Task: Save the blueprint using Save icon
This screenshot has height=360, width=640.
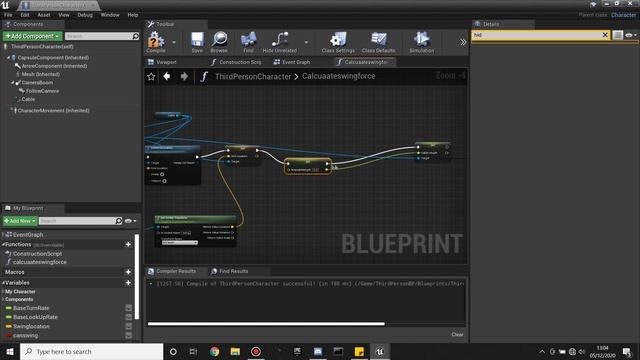Action: coord(197,42)
